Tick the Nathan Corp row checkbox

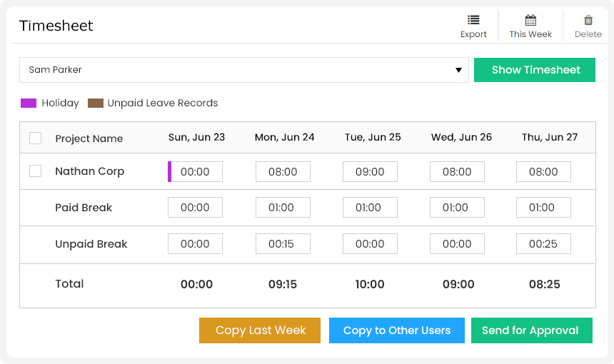click(x=35, y=171)
